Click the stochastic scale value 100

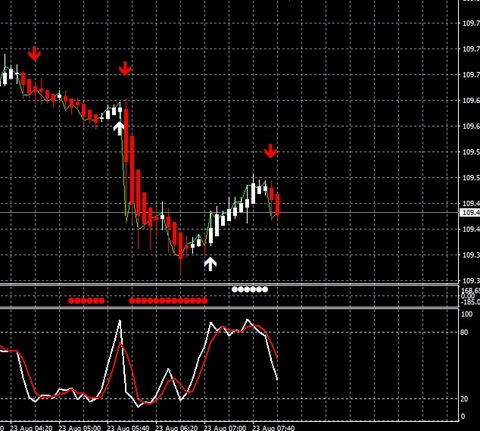[467, 314]
